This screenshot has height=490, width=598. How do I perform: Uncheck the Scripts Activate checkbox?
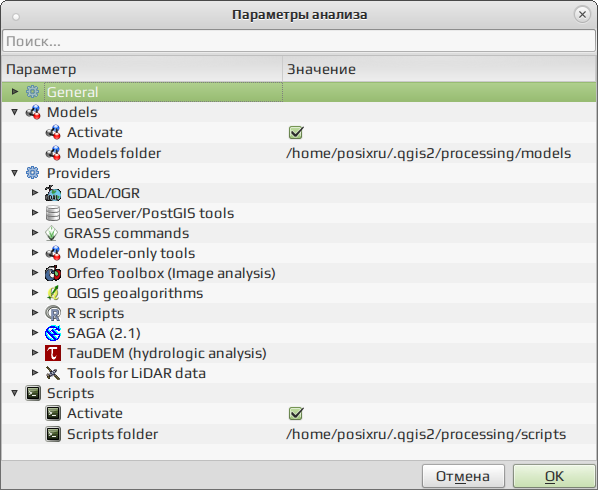(296, 413)
